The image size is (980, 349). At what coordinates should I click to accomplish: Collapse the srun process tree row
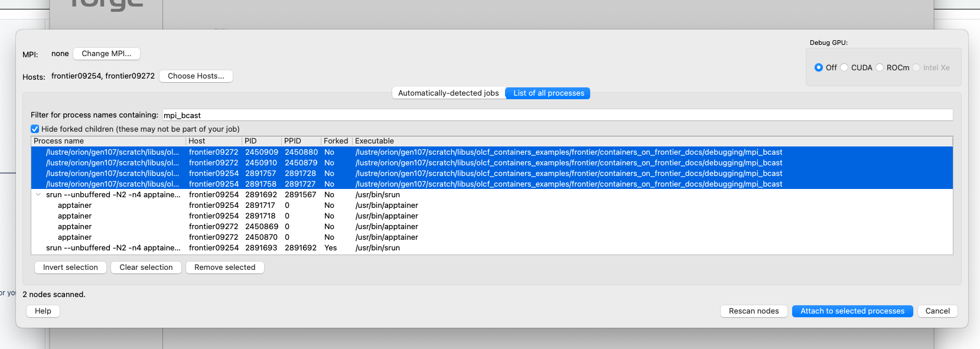coord(38,195)
